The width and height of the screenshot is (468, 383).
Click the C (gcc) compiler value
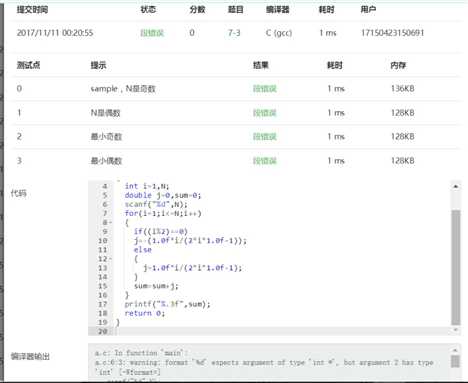click(279, 33)
